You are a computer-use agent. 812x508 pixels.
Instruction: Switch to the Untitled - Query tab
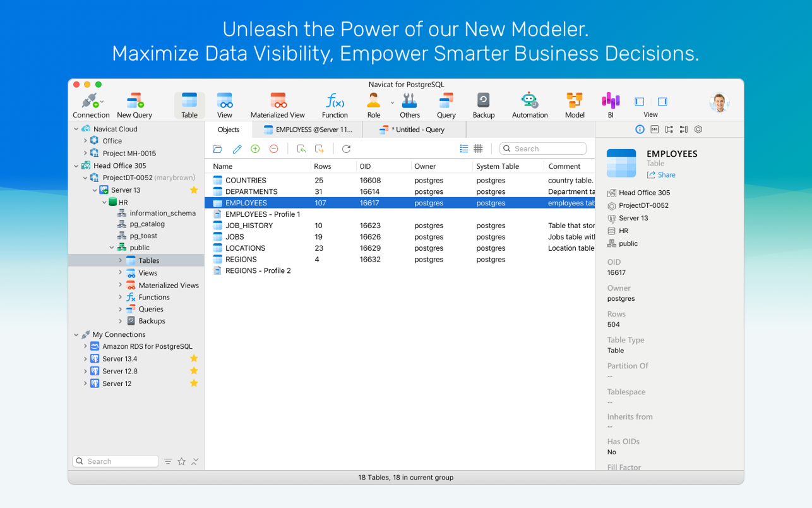point(415,130)
